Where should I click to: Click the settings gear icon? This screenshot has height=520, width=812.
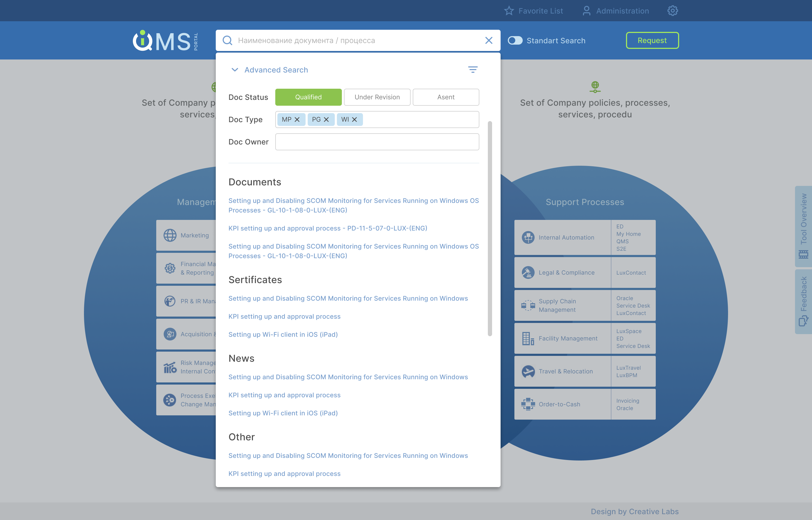tap(672, 11)
